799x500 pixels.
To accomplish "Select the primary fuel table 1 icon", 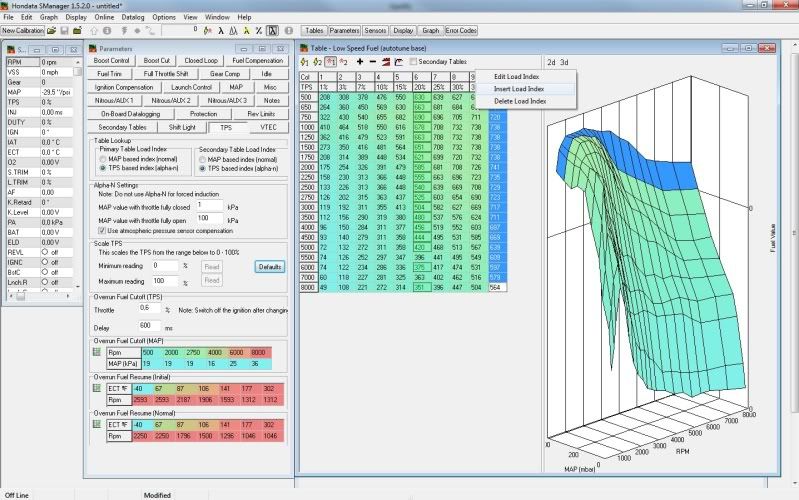I will tap(304, 62).
